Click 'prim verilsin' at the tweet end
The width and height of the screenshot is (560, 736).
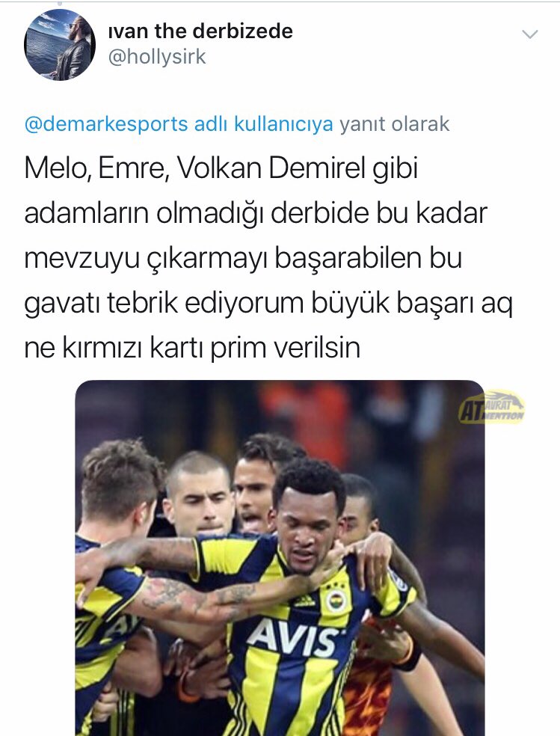pyautogui.click(x=285, y=349)
